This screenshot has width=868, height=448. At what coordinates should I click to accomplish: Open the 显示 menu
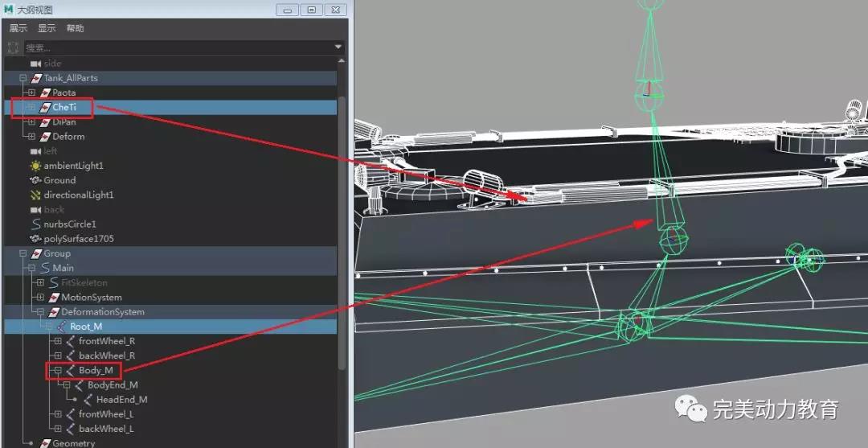point(47,28)
